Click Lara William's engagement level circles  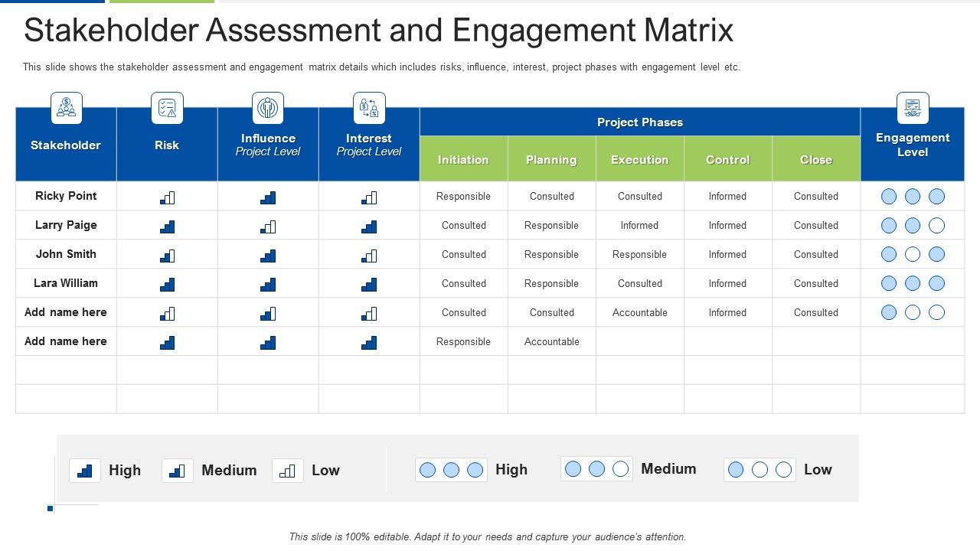(913, 284)
